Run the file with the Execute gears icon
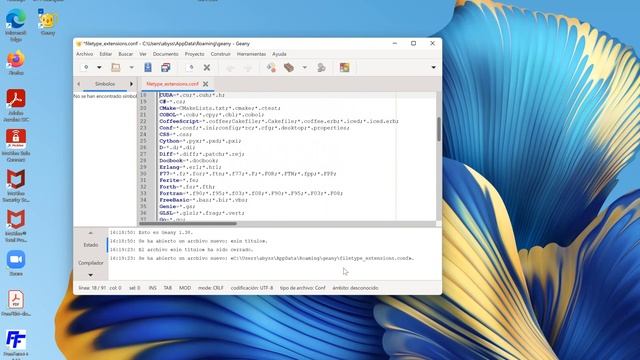Image resolution: width=640 pixels, height=360 pixels. (321, 67)
